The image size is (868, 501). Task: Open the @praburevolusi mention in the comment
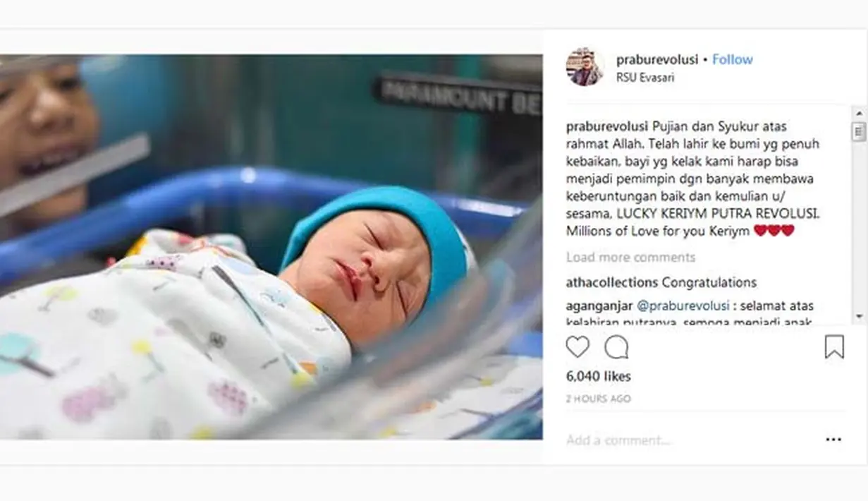click(678, 306)
